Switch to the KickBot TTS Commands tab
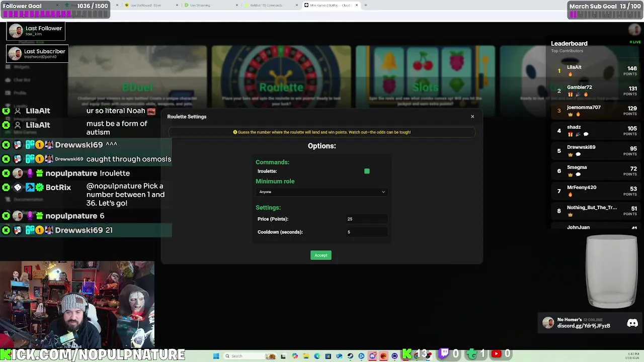The image size is (644, 362). point(270,5)
